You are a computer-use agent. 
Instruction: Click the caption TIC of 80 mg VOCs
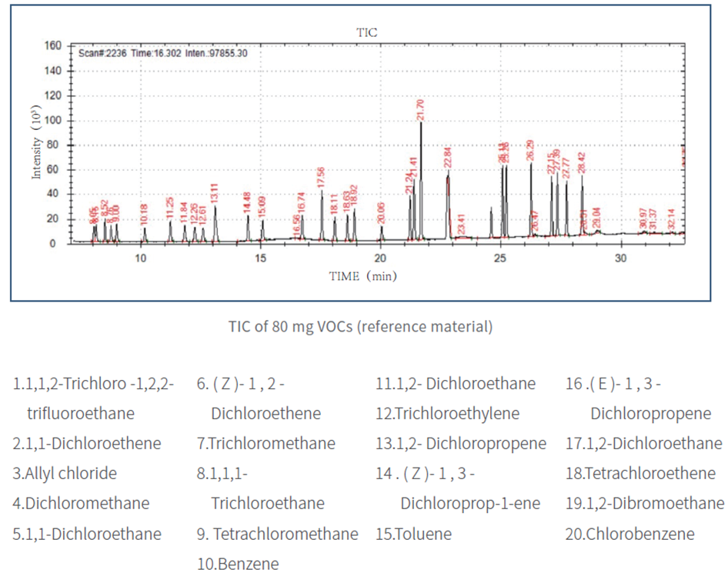point(360,326)
